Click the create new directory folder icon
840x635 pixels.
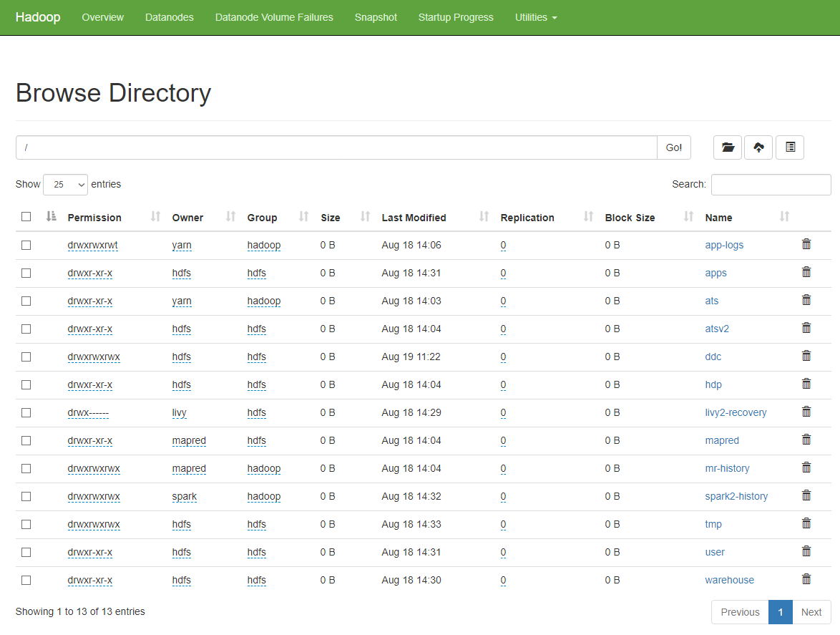(x=728, y=147)
